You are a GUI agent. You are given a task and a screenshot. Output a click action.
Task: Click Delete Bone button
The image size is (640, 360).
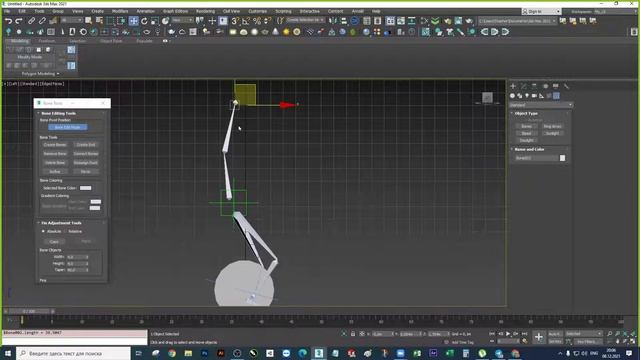(55, 163)
